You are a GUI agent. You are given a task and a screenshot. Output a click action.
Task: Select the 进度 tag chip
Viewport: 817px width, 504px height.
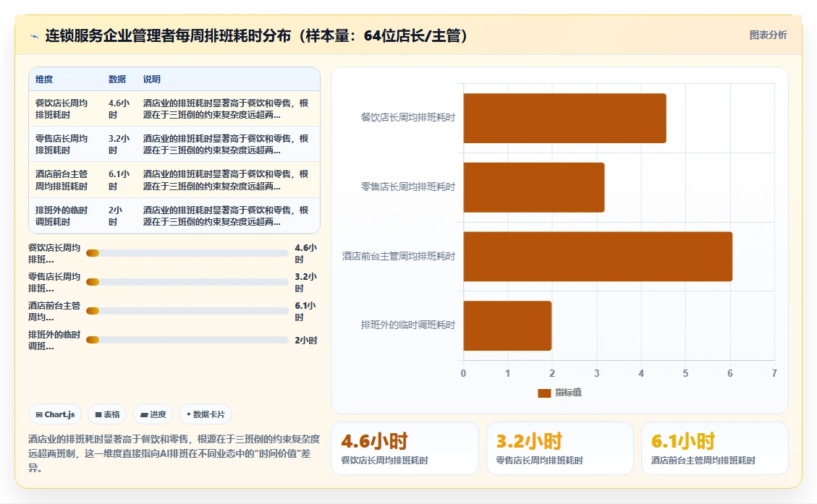pyautogui.click(x=153, y=414)
